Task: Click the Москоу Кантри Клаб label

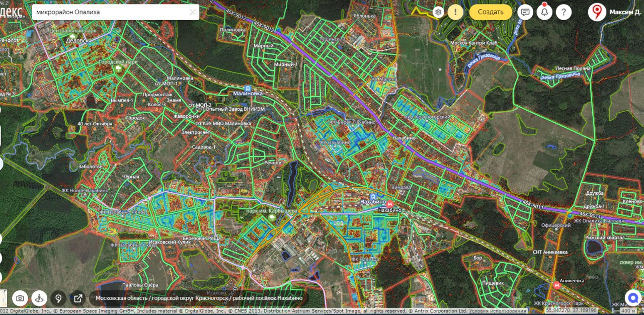Action: point(473,43)
